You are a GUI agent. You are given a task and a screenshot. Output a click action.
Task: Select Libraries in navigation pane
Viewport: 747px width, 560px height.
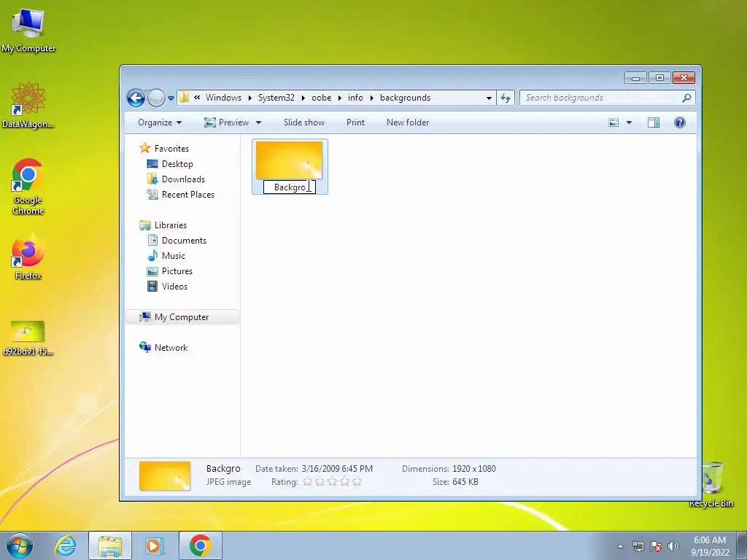pyautogui.click(x=163, y=225)
